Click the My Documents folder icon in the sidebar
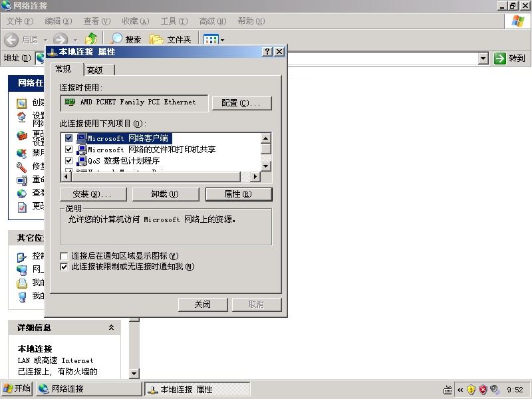This screenshot has width=532, height=399. [22, 283]
